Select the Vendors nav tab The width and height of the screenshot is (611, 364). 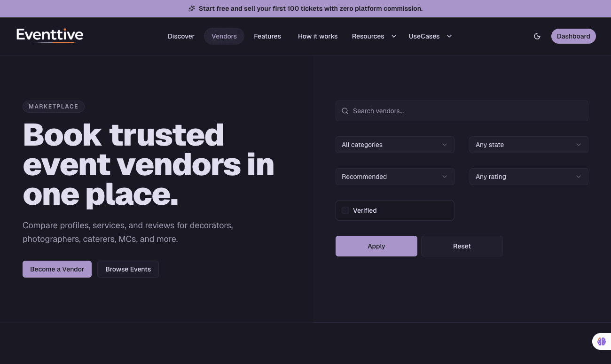click(224, 36)
